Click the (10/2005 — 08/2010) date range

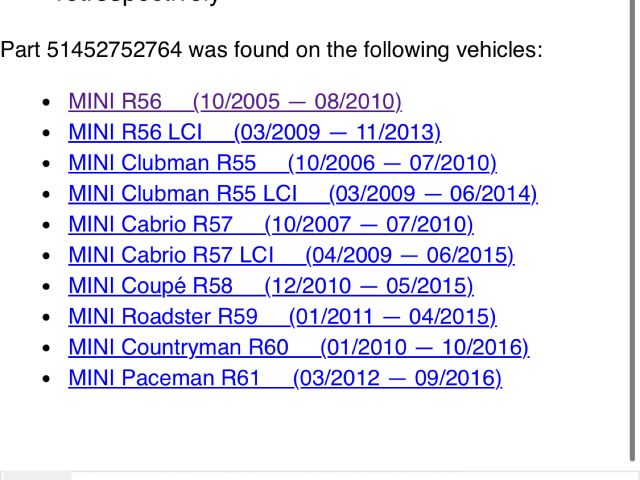coord(297,102)
